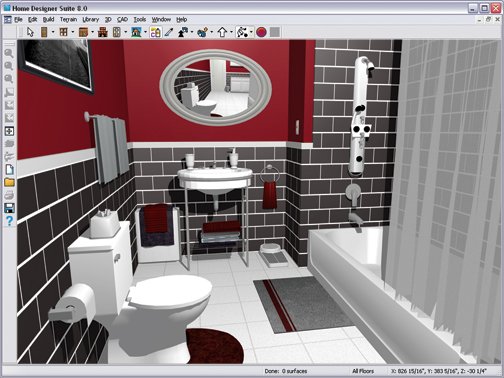Open the Library menu

point(91,20)
